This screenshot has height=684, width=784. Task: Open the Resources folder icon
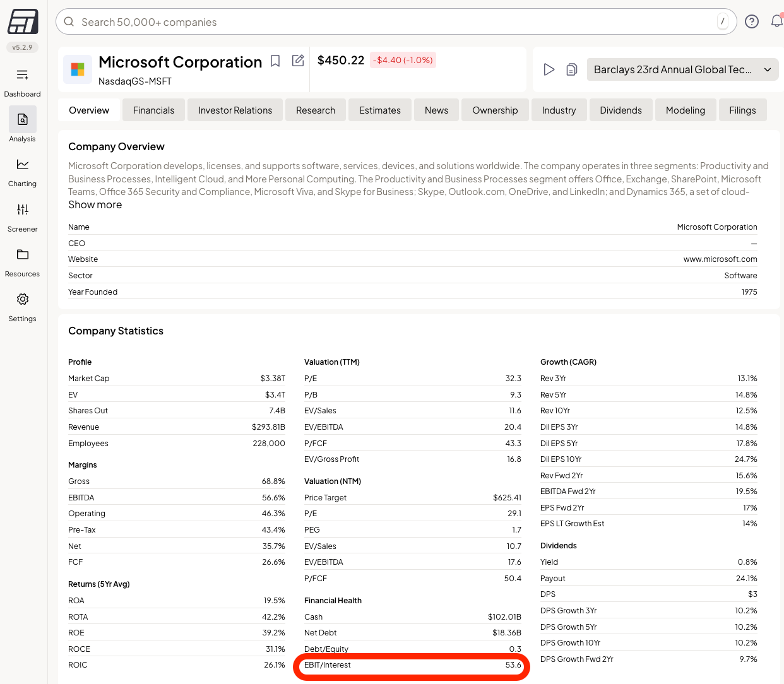[23, 254]
